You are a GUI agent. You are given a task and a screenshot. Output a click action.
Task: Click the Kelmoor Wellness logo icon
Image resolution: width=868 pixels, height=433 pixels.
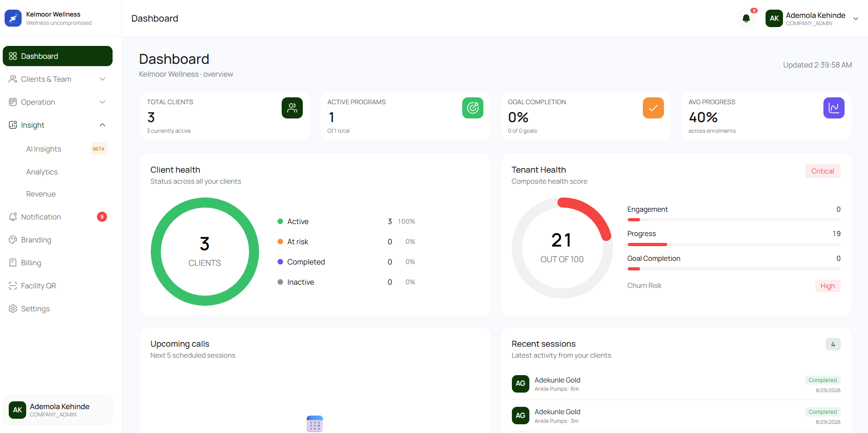[x=13, y=18]
